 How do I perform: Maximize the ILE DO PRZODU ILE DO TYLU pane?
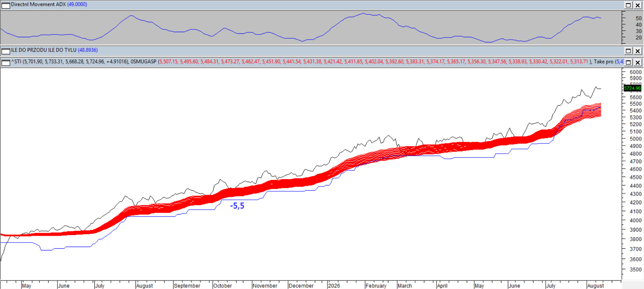click(628, 51)
